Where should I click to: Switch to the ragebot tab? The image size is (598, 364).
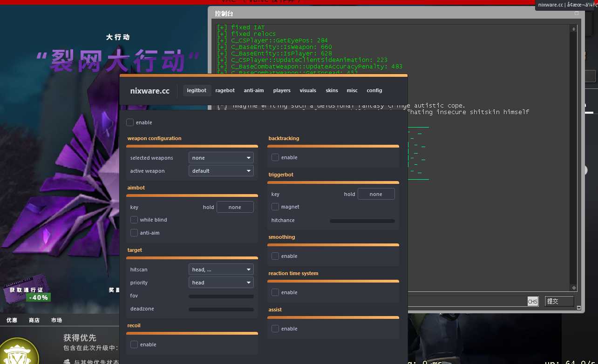[x=225, y=90]
